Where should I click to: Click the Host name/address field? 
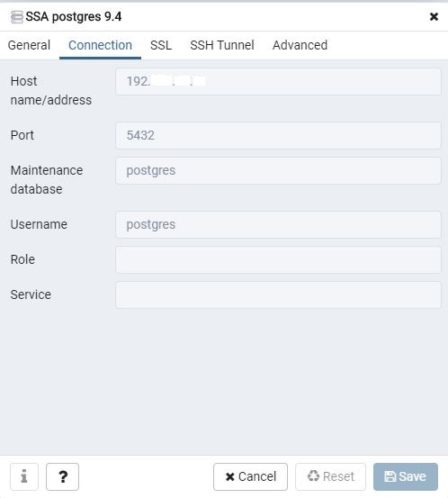coord(278,81)
